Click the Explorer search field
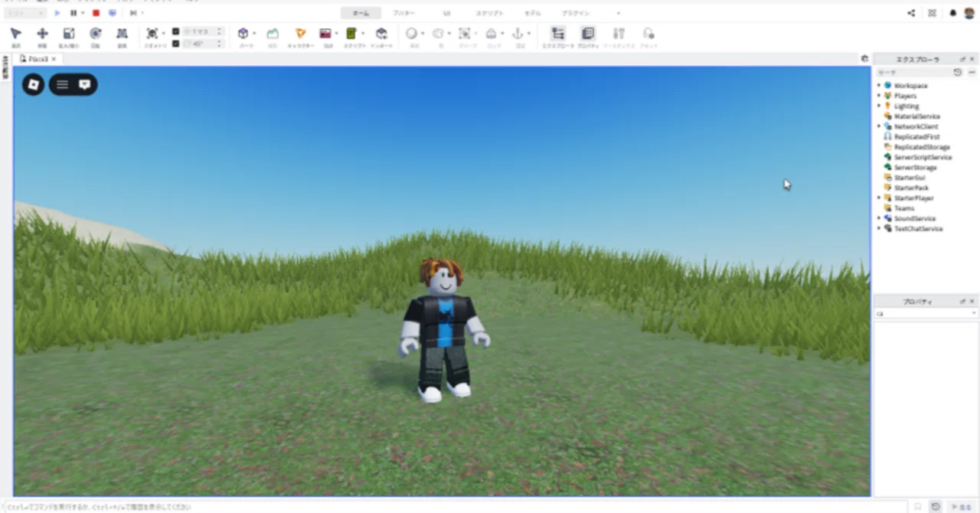Viewport: 980px width, 513px height. point(913,72)
